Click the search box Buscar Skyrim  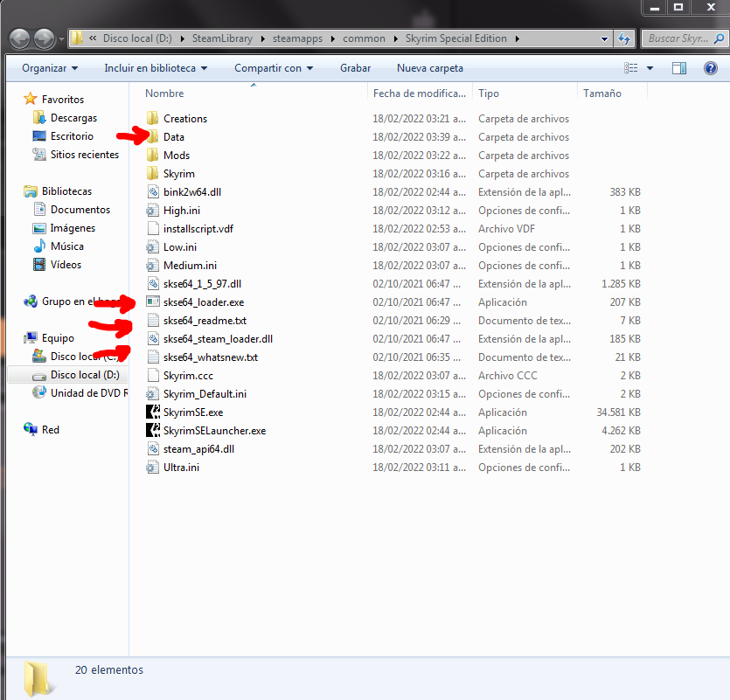[x=678, y=38]
